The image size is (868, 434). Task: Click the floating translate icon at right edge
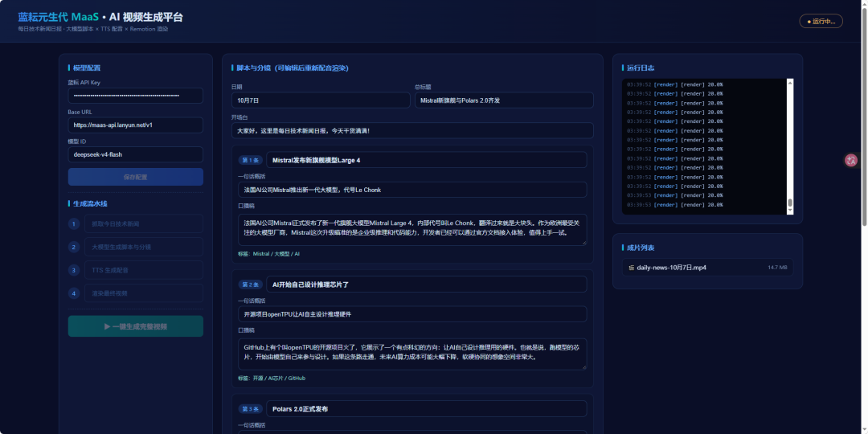(851, 161)
